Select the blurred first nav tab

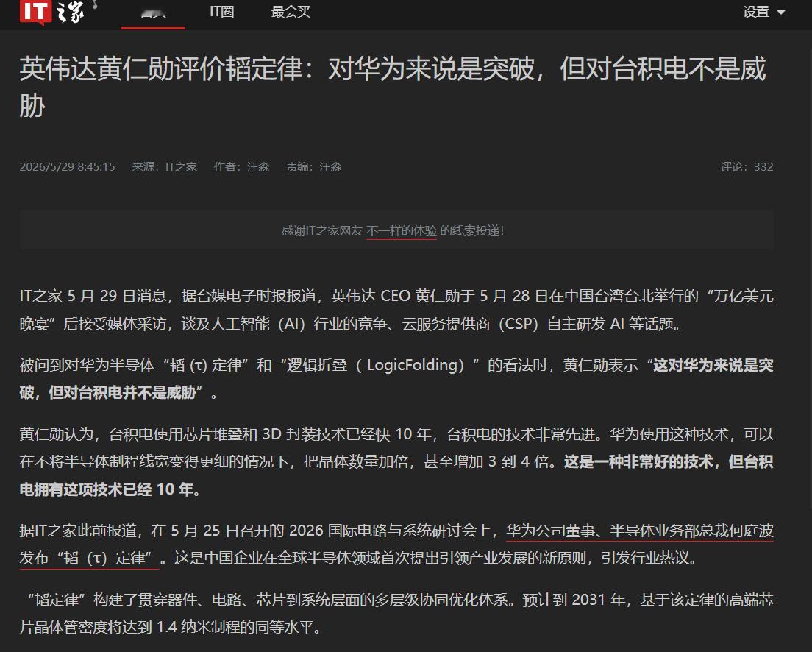[153, 13]
